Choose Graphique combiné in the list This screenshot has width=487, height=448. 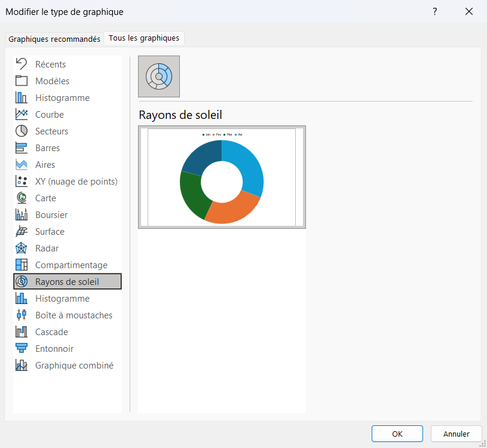[x=68, y=366]
